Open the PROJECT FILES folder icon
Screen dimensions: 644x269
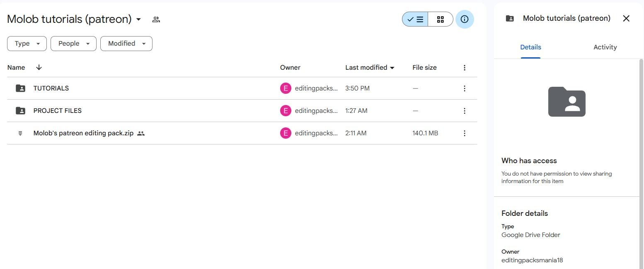20,111
